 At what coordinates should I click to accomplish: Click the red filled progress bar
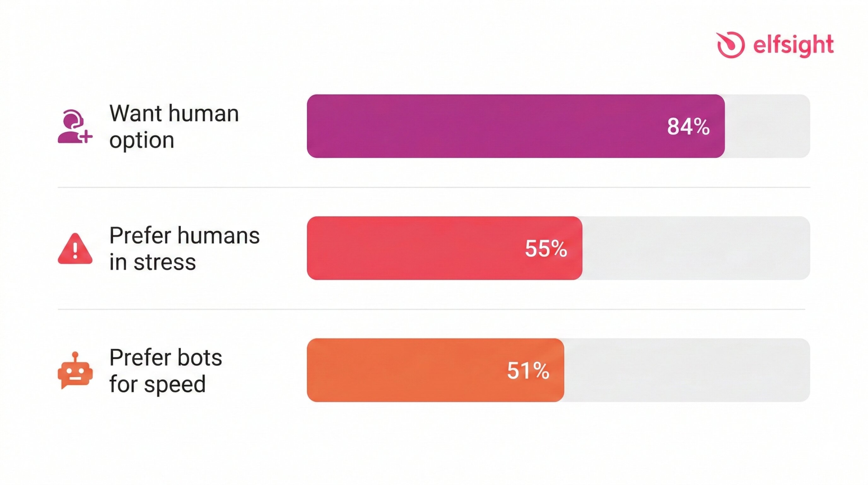coord(407,248)
